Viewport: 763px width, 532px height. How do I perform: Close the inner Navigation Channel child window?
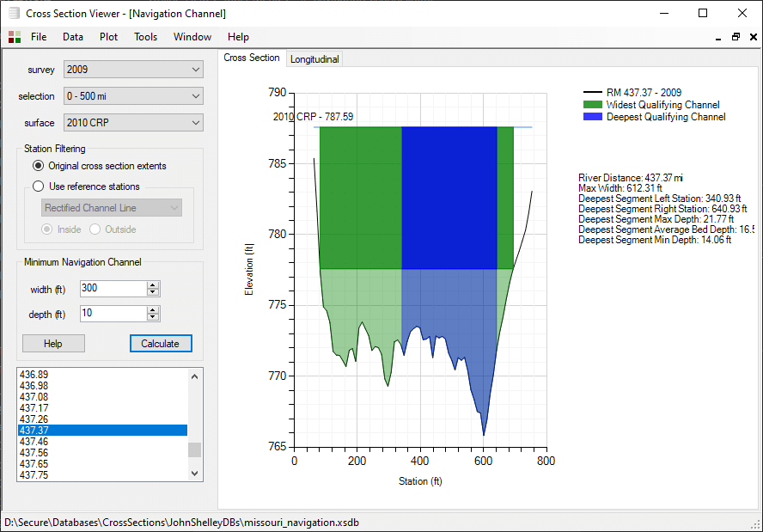(752, 37)
